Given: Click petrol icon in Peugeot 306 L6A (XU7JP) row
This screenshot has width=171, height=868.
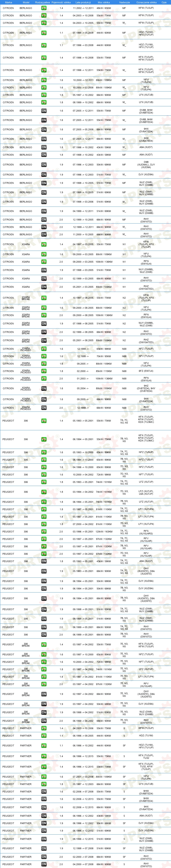Looking at the screenshot, I should pos(44,492).
